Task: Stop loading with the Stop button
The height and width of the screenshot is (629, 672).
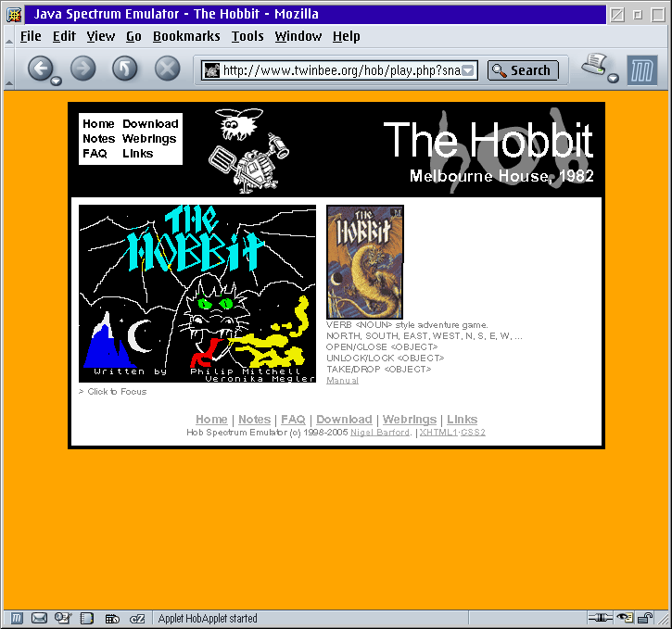Action: [167, 68]
